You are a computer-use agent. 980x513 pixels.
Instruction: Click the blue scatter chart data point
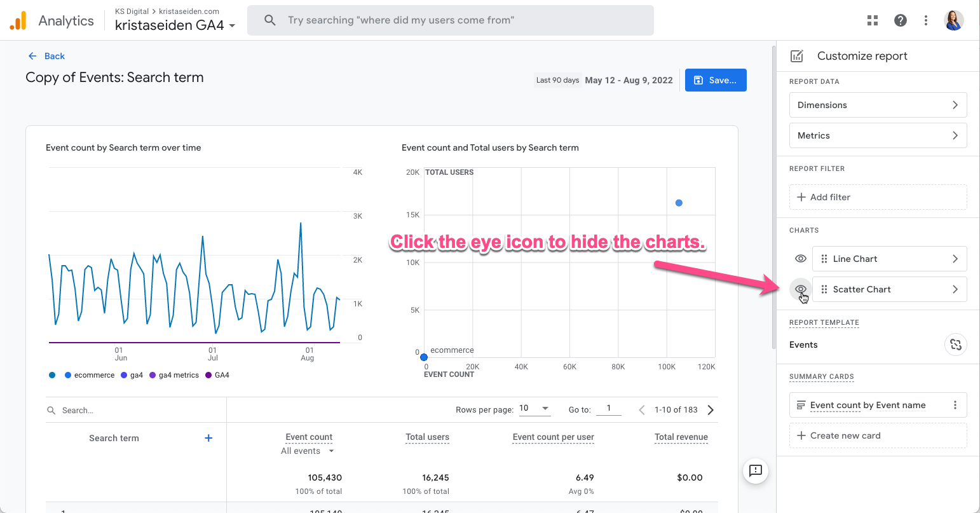coord(679,203)
